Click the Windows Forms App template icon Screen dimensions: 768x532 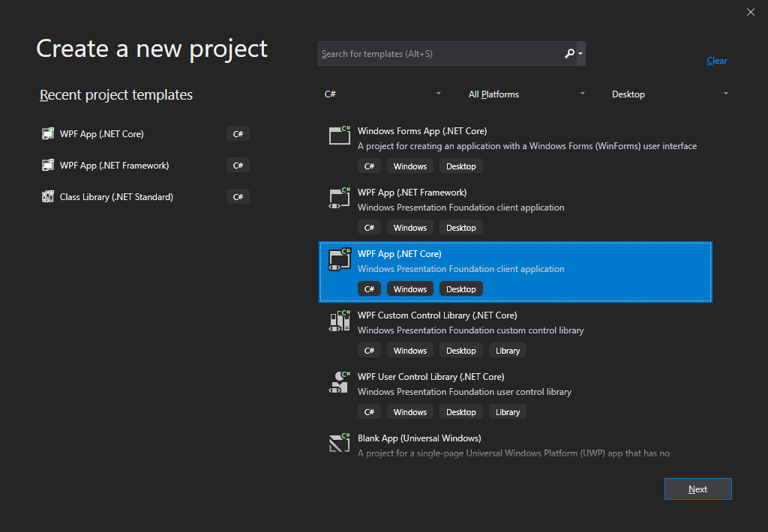click(x=340, y=136)
